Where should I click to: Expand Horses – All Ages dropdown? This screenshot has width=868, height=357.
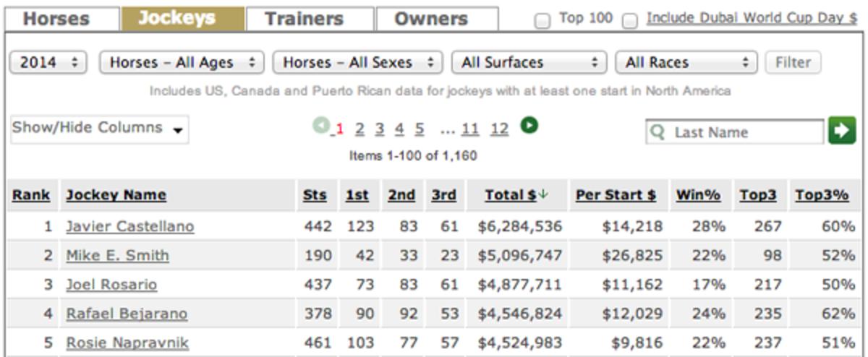[182, 63]
